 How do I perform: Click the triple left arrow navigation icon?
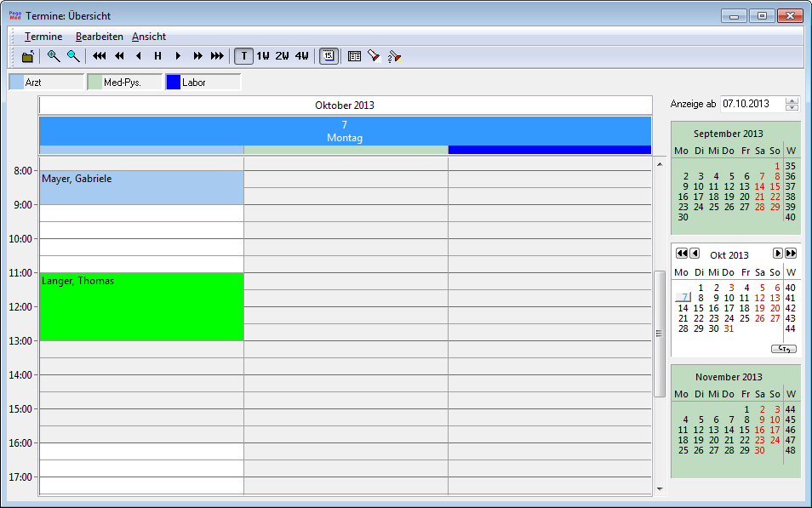pyautogui.click(x=100, y=56)
